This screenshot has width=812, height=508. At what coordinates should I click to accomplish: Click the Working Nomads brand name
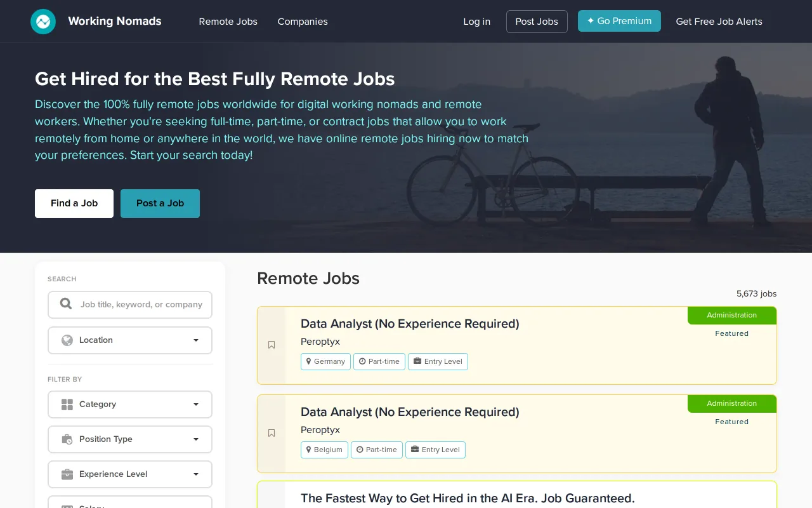[x=115, y=21]
